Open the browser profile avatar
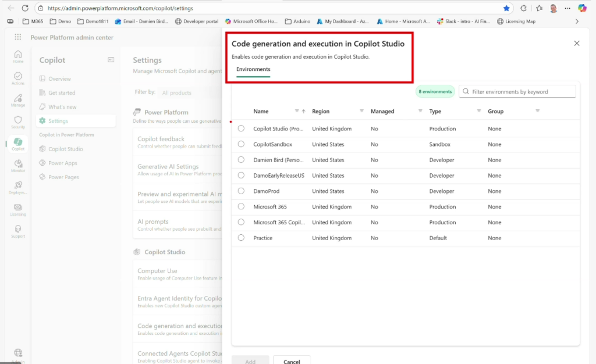This screenshot has height=364, width=596. point(554,8)
